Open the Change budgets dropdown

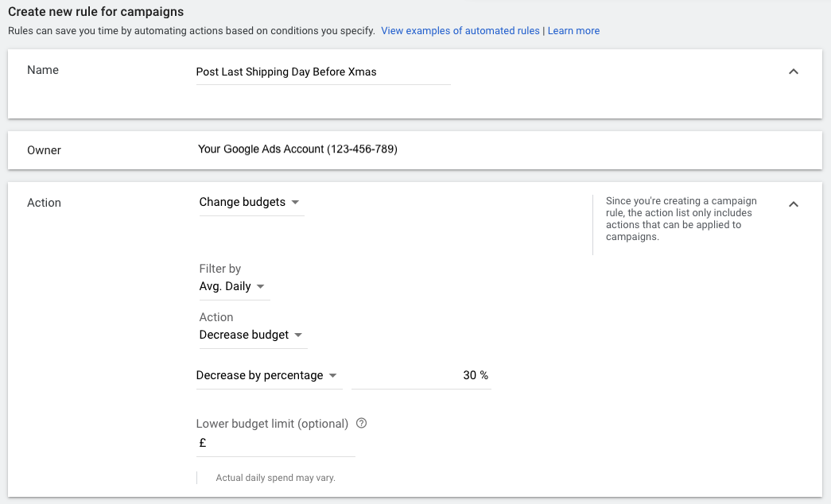250,202
